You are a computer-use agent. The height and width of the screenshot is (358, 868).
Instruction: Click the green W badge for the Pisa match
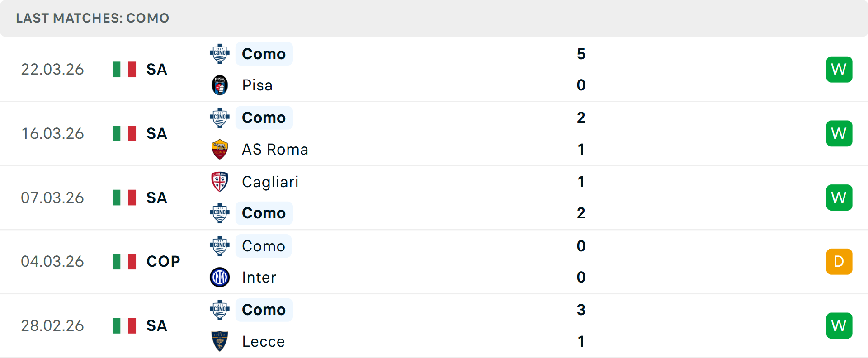pos(839,69)
